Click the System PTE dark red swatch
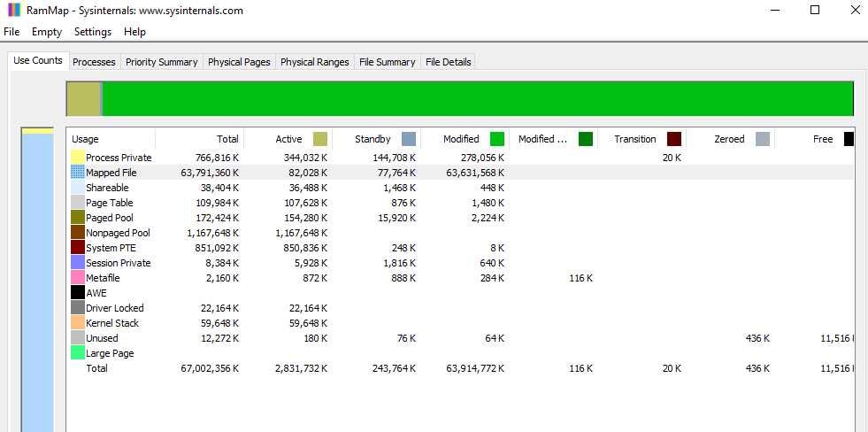Image resolution: width=868 pixels, height=432 pixels. 78,248
